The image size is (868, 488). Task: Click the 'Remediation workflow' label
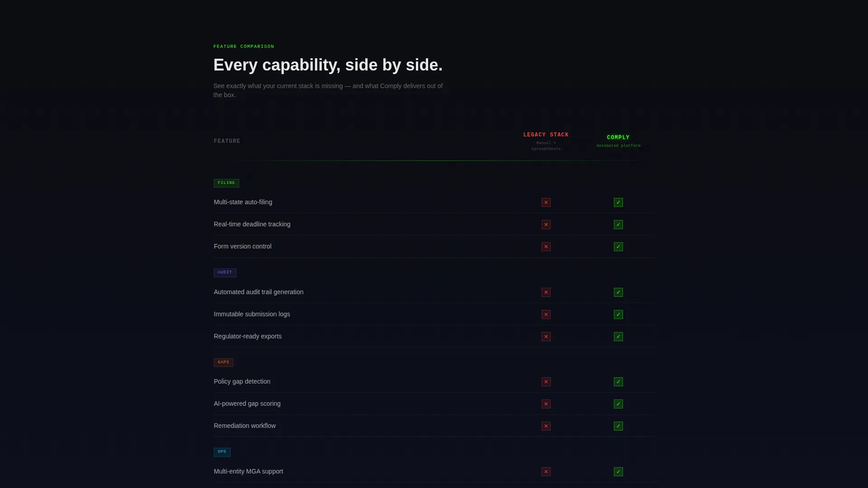pyautogui.click(x=245, y=426)
